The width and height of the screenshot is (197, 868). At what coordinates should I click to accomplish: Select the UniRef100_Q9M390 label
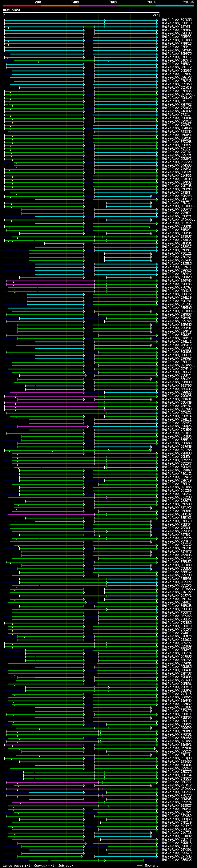point(177,50)
